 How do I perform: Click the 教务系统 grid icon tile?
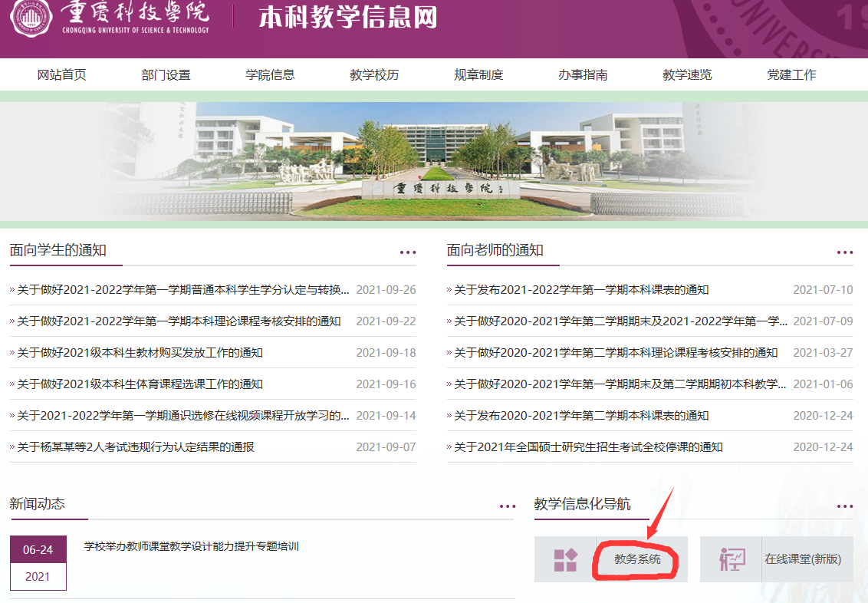point(565,560)
